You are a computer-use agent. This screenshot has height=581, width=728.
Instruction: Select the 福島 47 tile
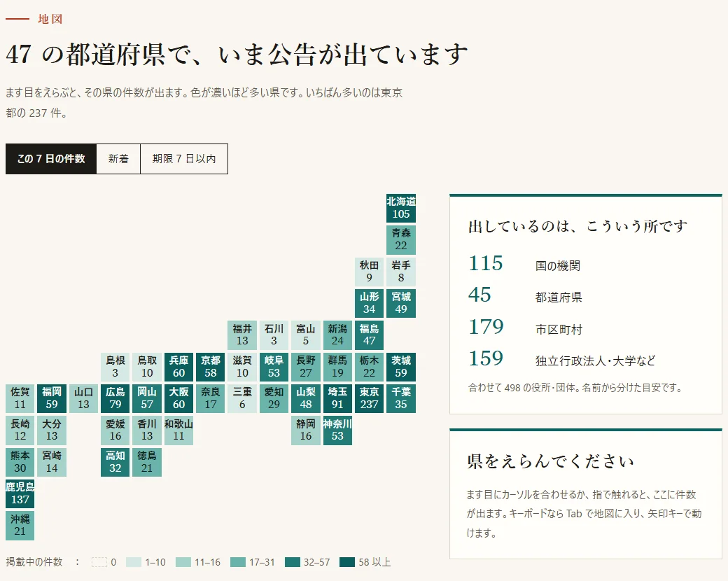coord(369,335)
